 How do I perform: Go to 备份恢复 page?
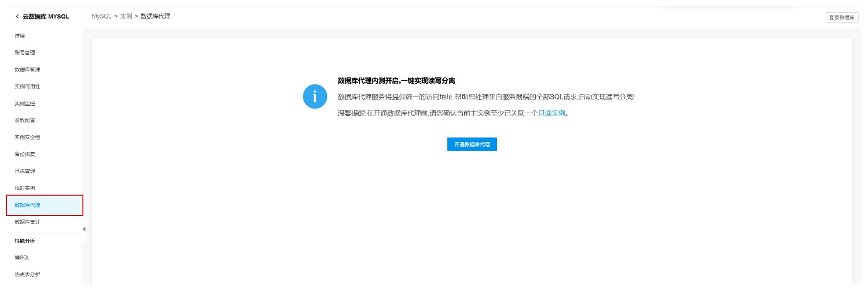click(25, 154)
